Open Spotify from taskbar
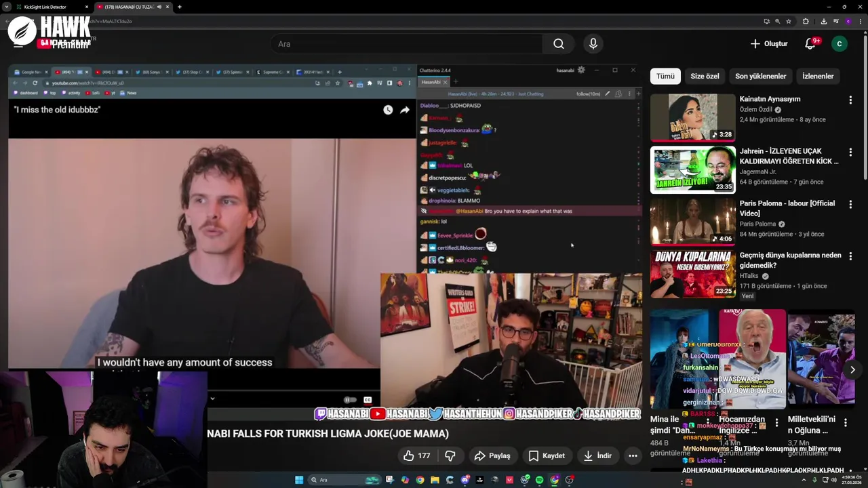The width and height of the screenshot is (868, 488). click(x=539, y=480)
